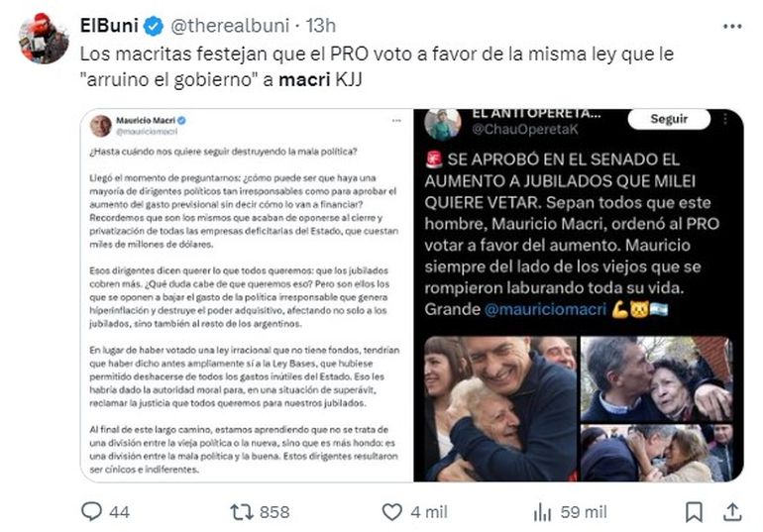Click ElBuni's blue verified badge
Viewport: 763px width, 532px height.
tap(154, 26)
